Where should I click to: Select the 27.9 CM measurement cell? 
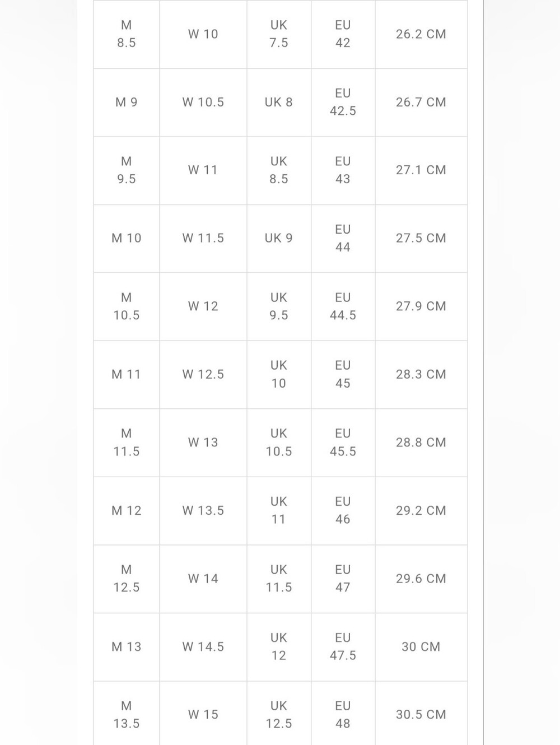(421, 306)
